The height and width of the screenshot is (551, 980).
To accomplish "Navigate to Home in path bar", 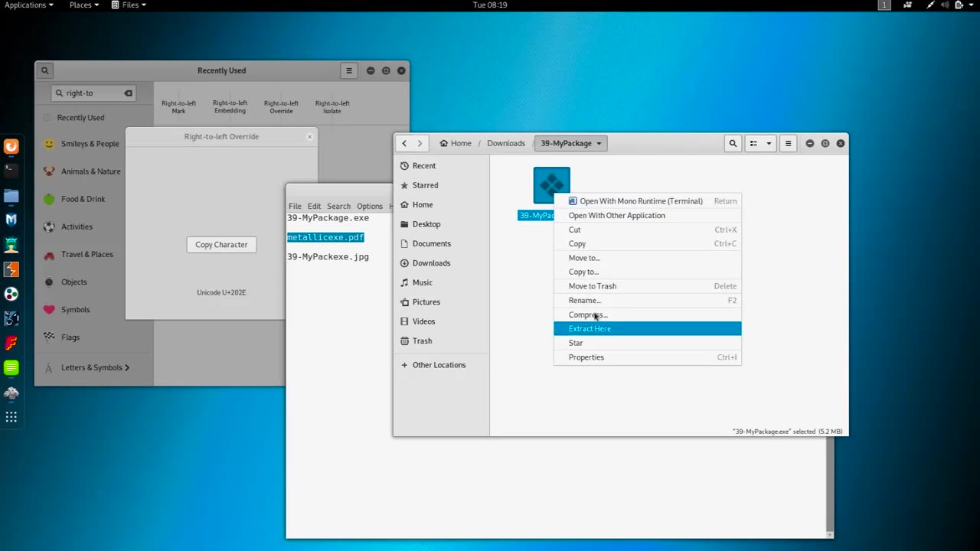I will [x=456, y=143].
